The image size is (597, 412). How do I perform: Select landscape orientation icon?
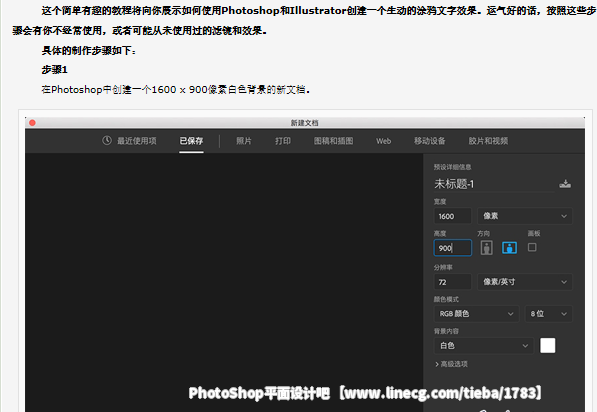[x=509, y=248]
